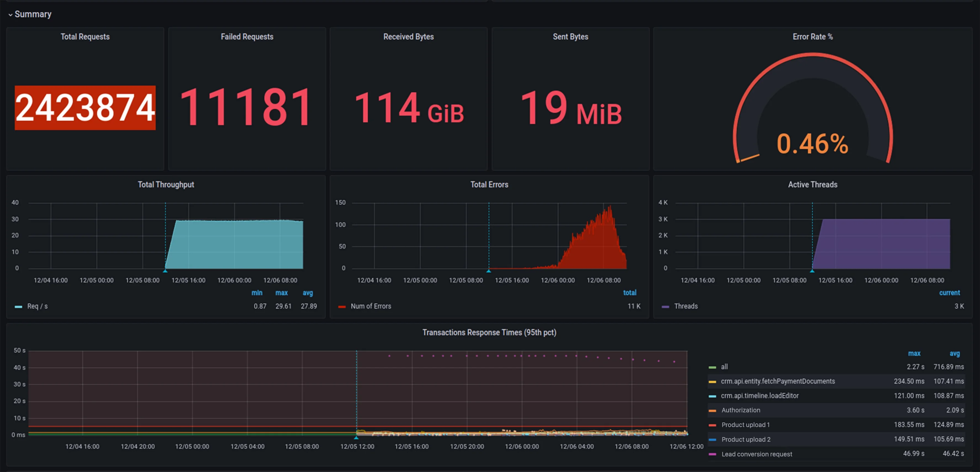
Task: Open the Total Requests panel title menu
Action: [85, 37]
